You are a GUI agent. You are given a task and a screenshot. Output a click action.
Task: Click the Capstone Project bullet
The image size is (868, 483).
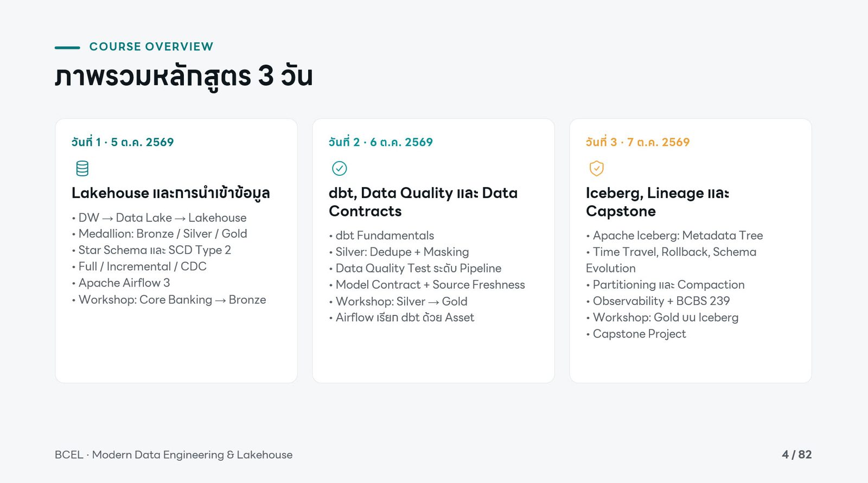click(x=636, y=334)
